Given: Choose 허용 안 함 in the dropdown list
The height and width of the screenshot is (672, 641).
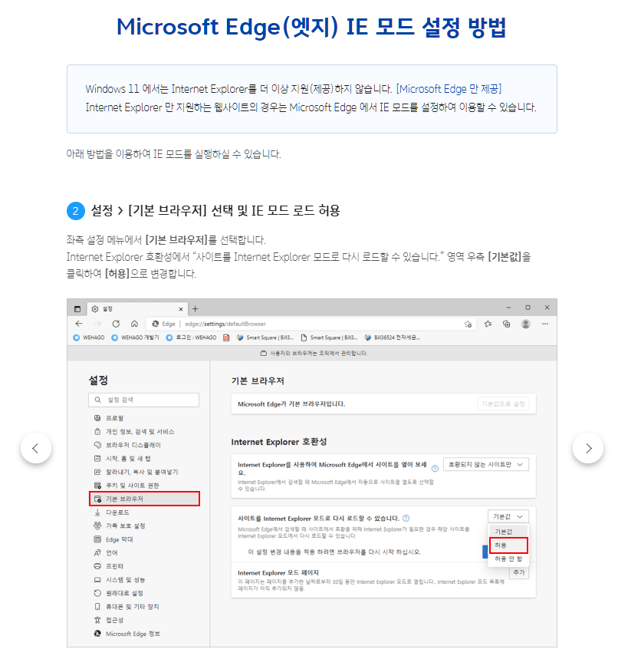Looking at the screenshot, I should click(x=508, y=559).
